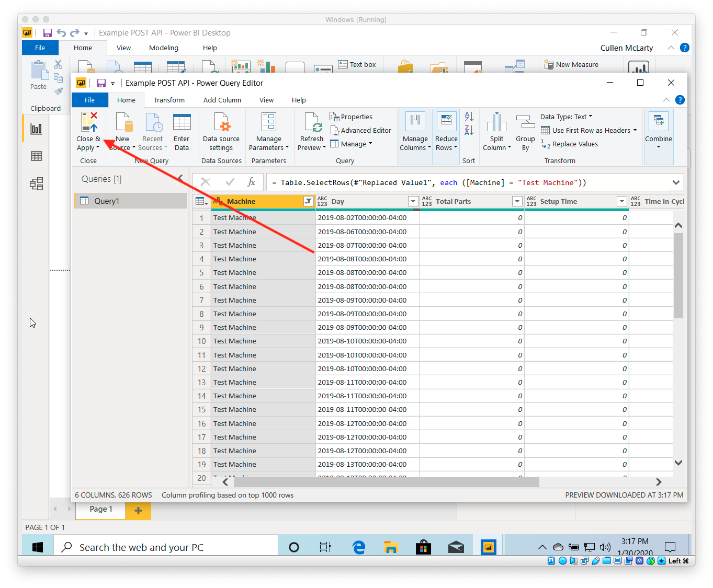Click Replace Values

tap(570, 144)
